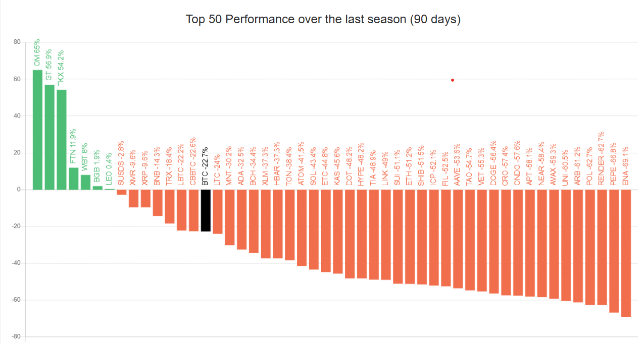This screenshot has width=644, height=344.
Task: Select the AVAX -59.3% bar
Action: click(554, 244)
